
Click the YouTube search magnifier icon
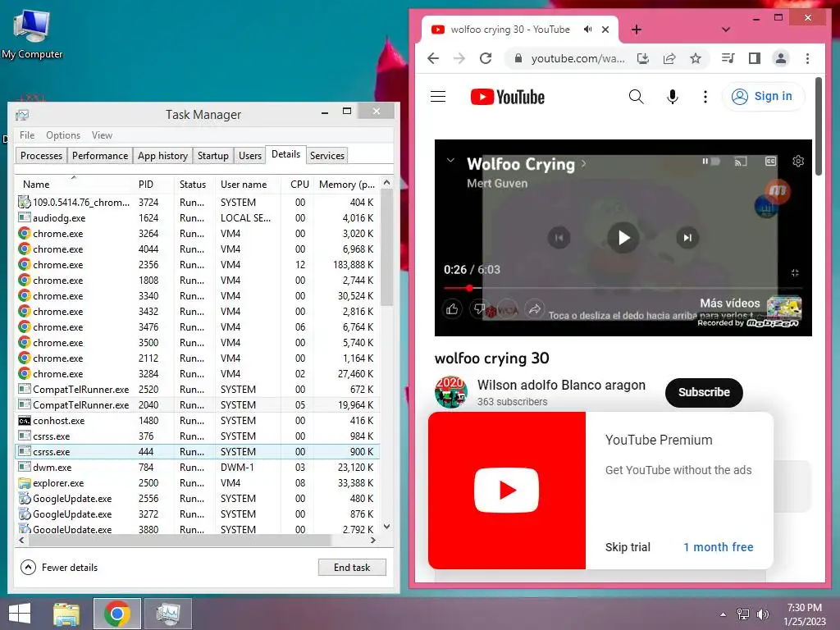(x=636, y=97)
